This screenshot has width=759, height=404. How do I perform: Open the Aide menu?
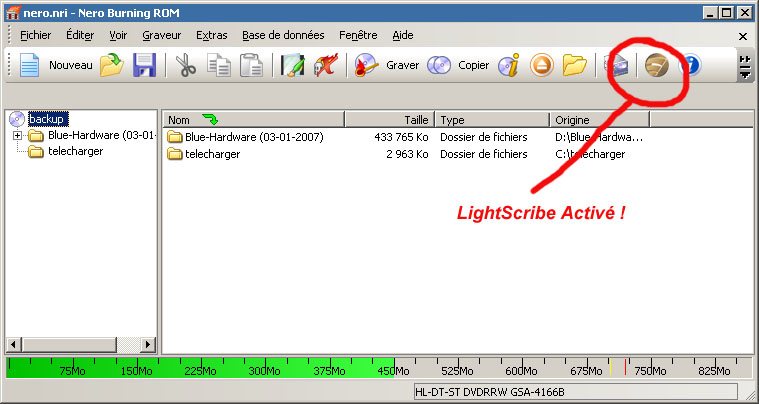tap(403, 35)
